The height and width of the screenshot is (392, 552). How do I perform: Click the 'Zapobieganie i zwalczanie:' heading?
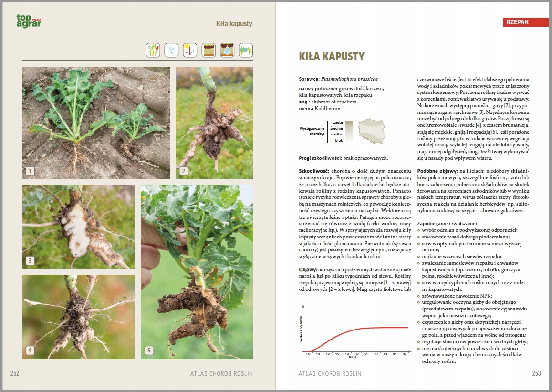tap(447, 224)
